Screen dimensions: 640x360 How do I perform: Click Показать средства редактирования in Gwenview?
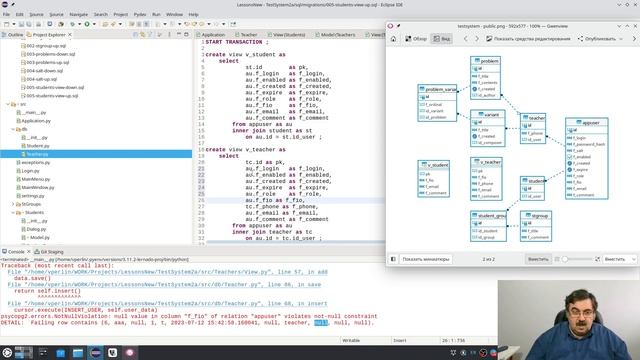528,39
